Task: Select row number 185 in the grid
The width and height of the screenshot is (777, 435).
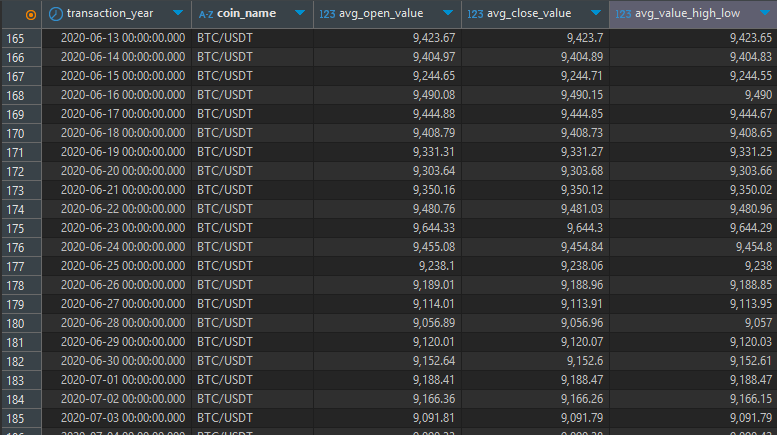Action: point(15,416)
